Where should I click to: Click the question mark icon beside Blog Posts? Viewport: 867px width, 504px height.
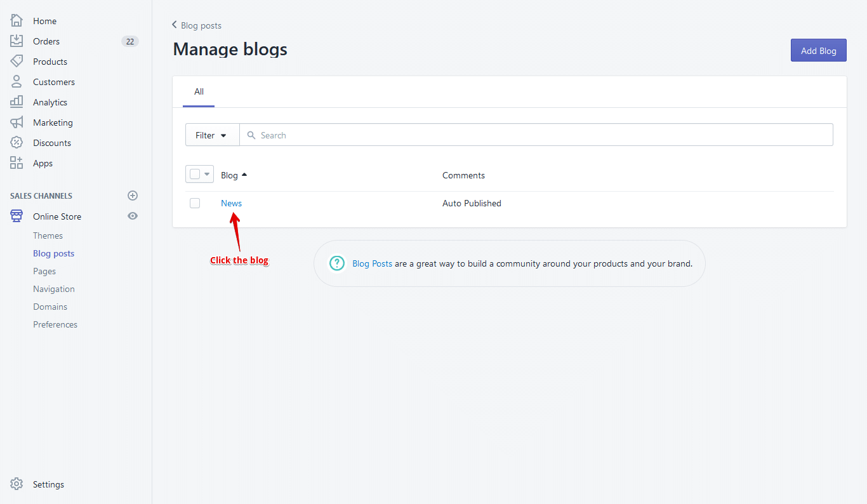(336, 263)
